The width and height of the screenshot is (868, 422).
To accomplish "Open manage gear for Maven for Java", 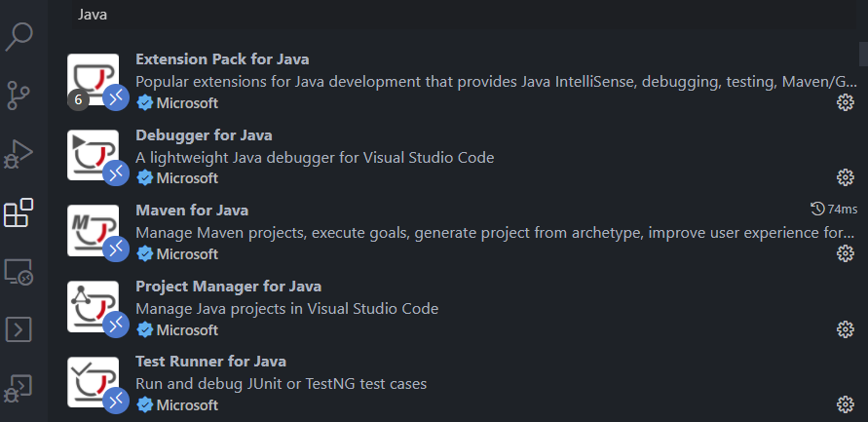I will coord(845,253).
